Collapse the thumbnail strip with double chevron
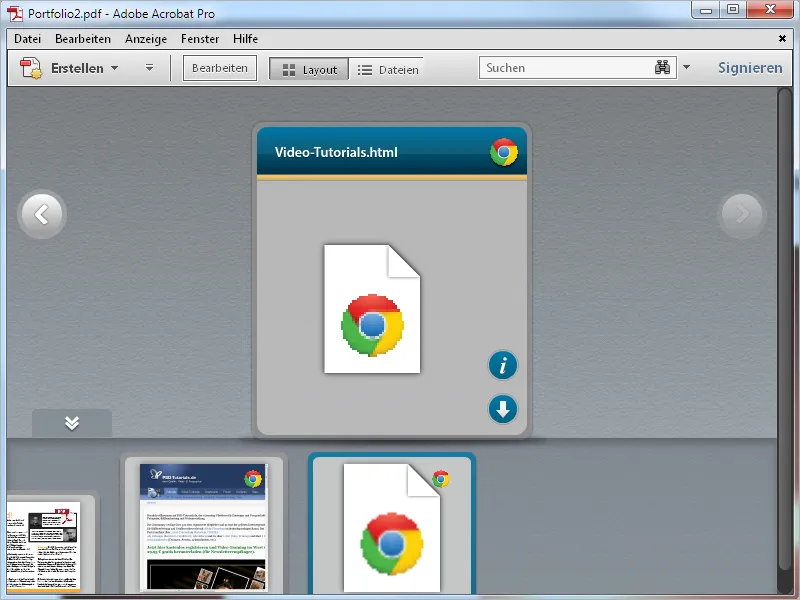Image resolution: width=800 pixels, height=600 pixels. 72,423
